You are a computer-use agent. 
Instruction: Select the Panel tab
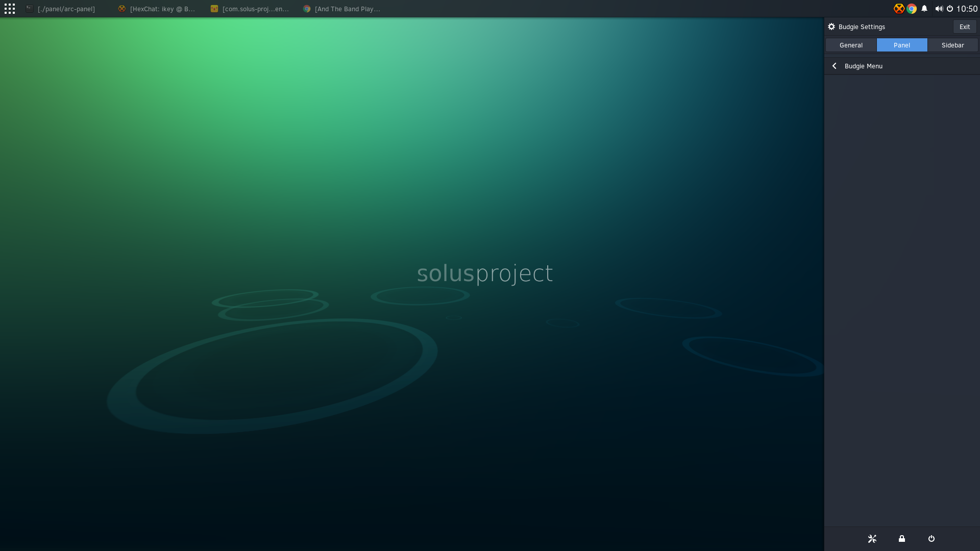pyautogui.click(x=902, y=45)
